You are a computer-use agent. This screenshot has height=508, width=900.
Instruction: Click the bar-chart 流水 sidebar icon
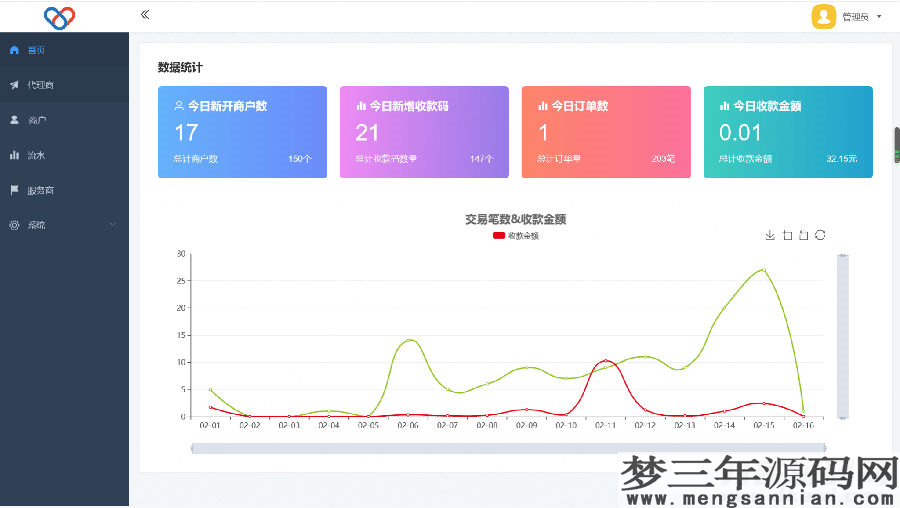pos(14,155)
